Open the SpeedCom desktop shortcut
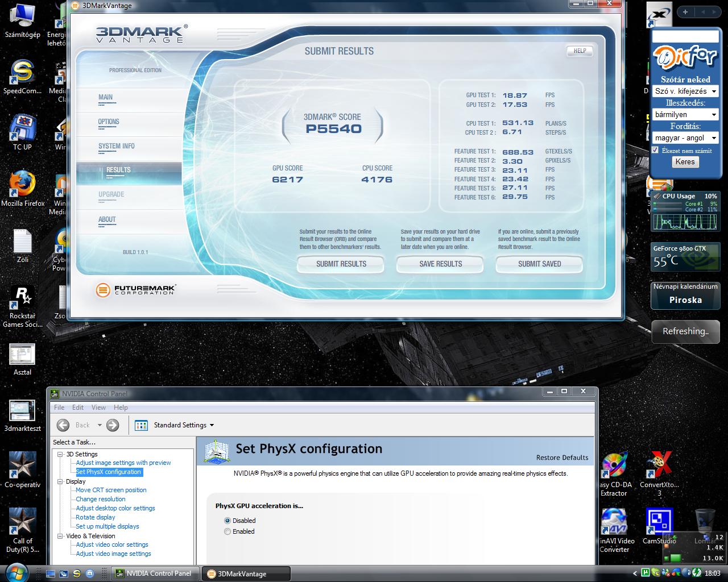728x582 pixels. pos(22,77)
